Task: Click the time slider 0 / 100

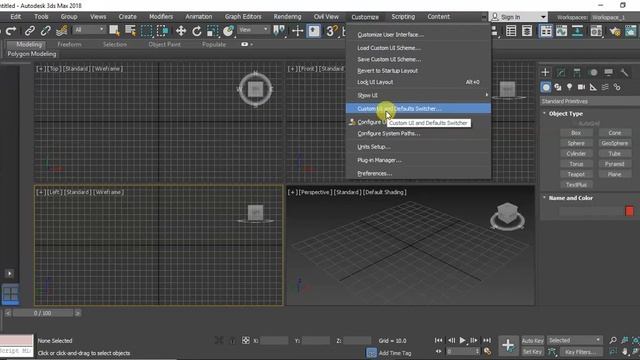Action: coord(42,313)
